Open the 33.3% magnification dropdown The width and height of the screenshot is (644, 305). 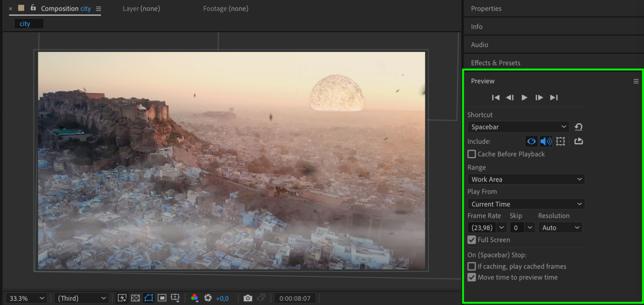[26, 298]
